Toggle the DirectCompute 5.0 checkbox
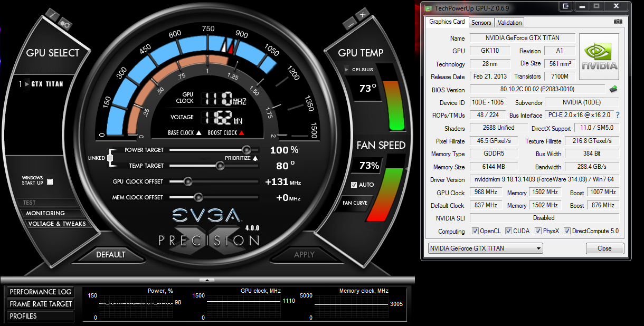 pyautogui.click(x=567, y=231)
